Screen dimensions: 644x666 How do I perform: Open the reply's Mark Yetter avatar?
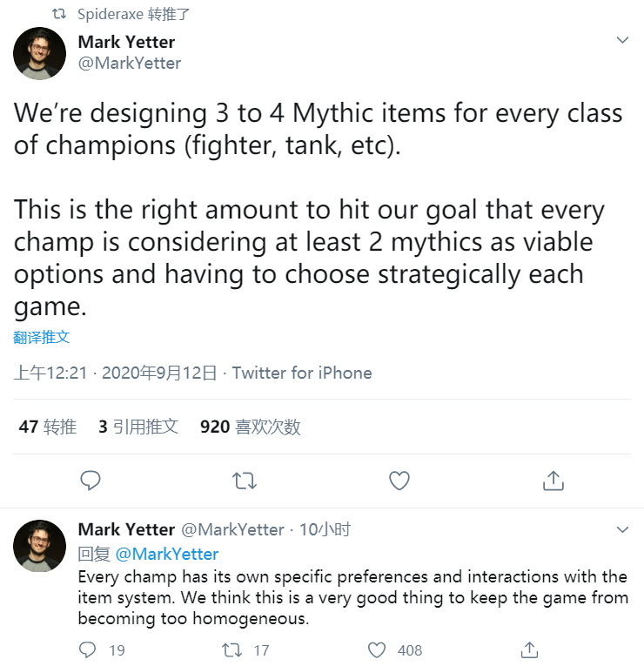(x=40, y=546)
